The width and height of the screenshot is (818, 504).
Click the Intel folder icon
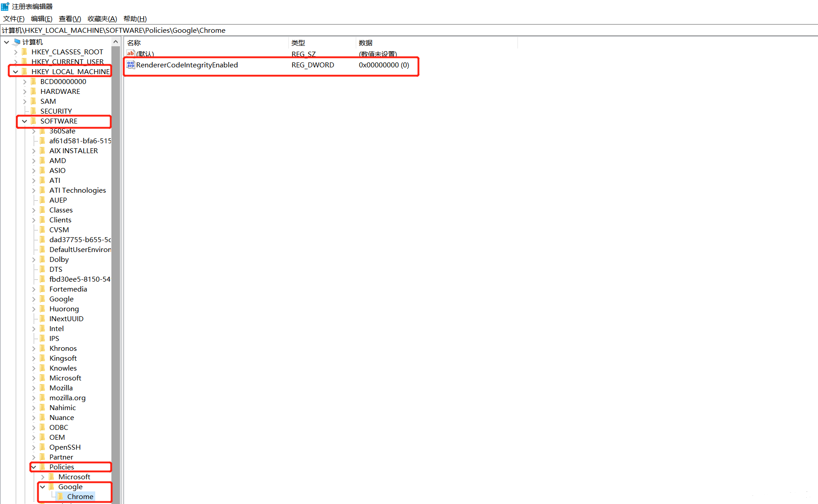pos(43,328)
